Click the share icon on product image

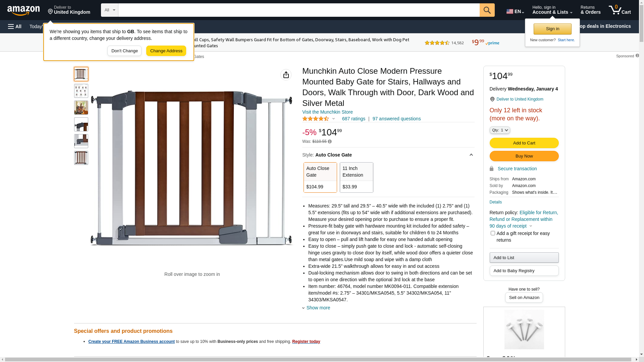pyautogui.click(x=286, y=75)
